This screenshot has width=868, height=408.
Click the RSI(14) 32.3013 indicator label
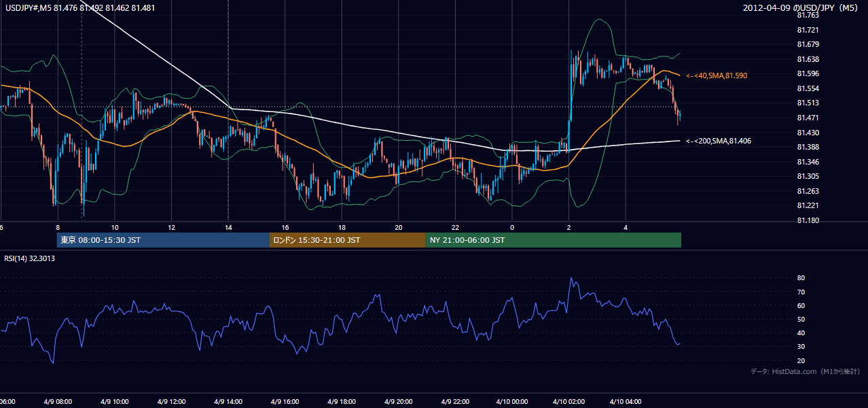29,258
